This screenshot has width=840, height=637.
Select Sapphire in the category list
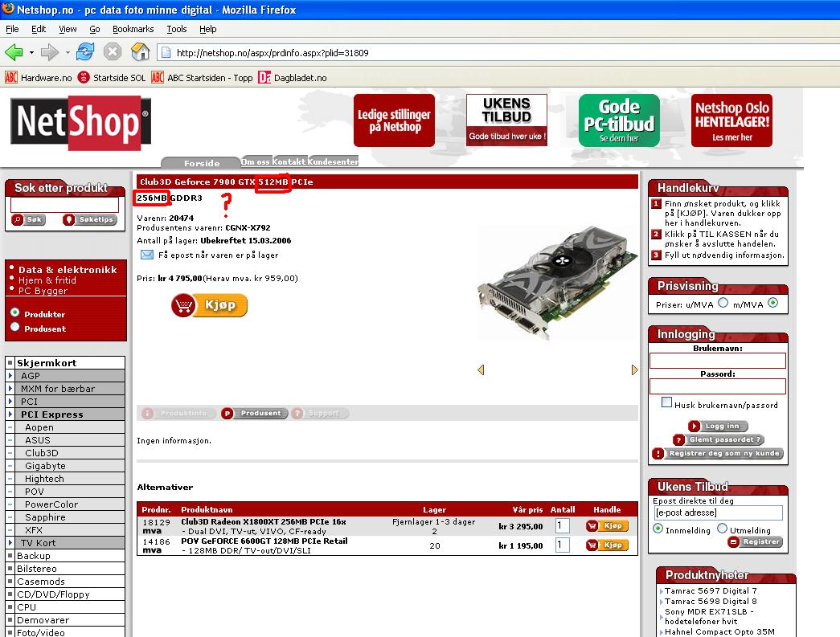[45, 517]
